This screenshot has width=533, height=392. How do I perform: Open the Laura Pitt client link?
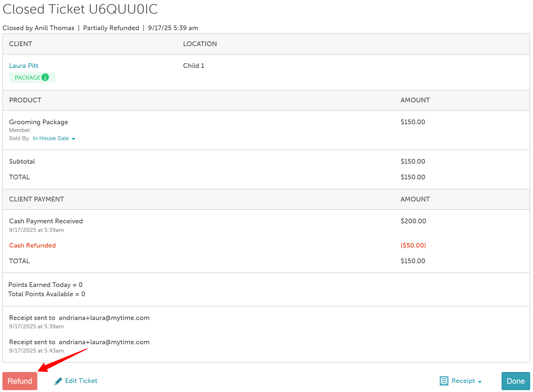click(24, 66)
